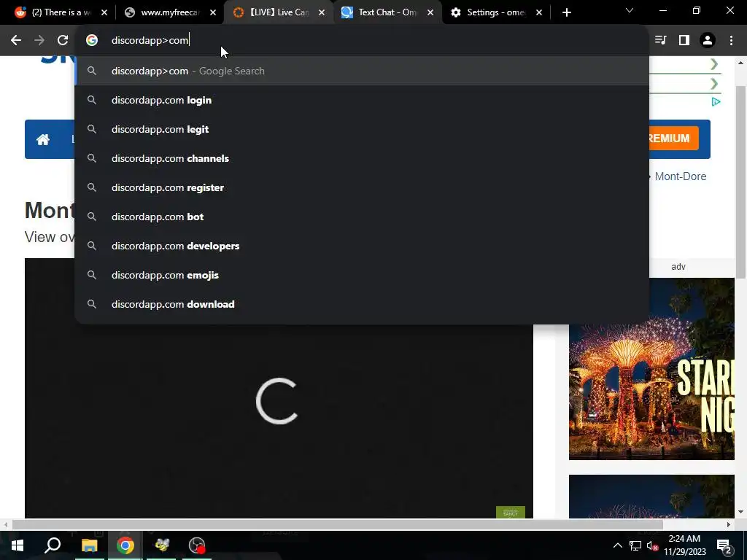Viewport: 747px width, 560px height.
Task: Click the green badge in video corner
Action: [510, 513]
